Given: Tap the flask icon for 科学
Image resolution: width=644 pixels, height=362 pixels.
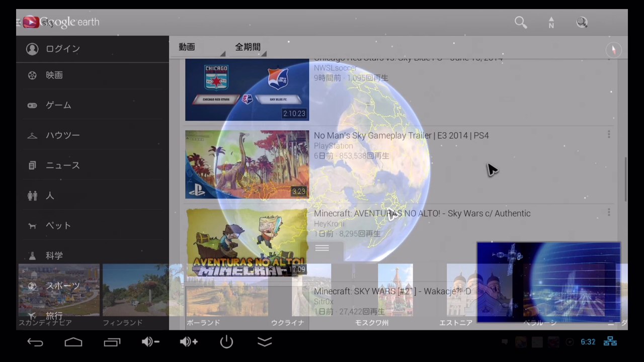Looking at the screenshot, I should tap(32, 255).
